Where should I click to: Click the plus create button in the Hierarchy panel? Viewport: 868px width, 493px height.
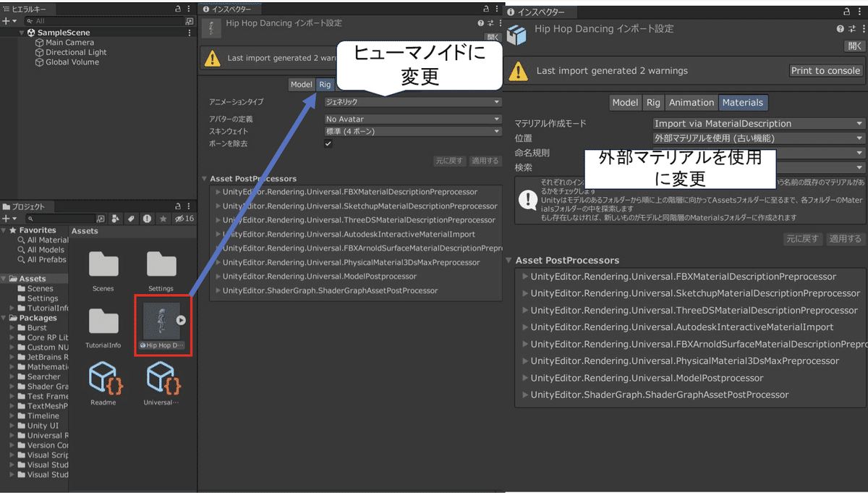[x=7, y=21]
